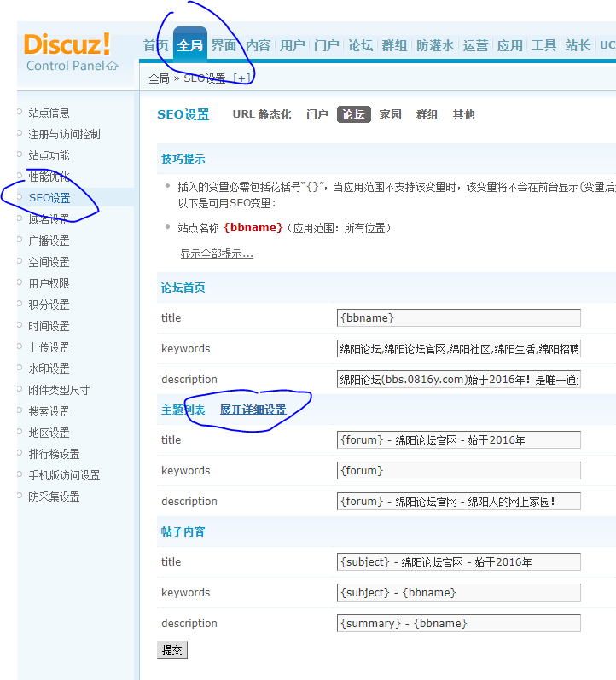616x680 pixels.
Task: Open 防采集设置 sidebar item
Action: (x=54, y=497)
